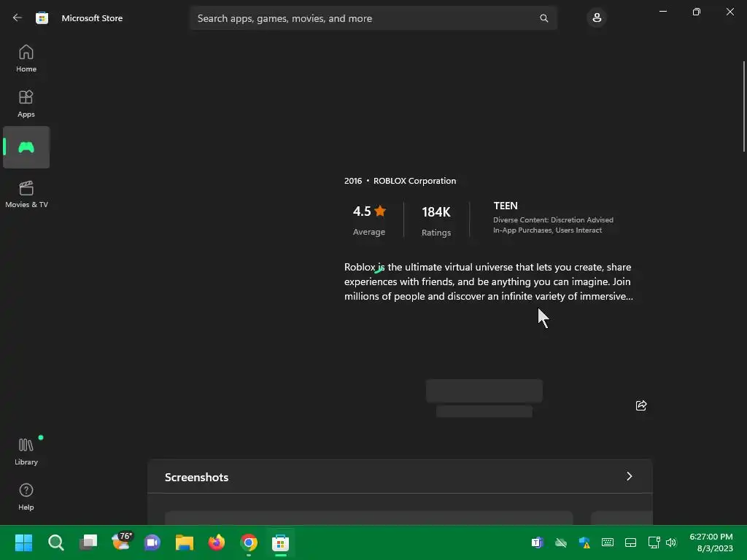The image size is (747, 560).
Task: Open Help in the sidebar
Action: coord(26,497)
